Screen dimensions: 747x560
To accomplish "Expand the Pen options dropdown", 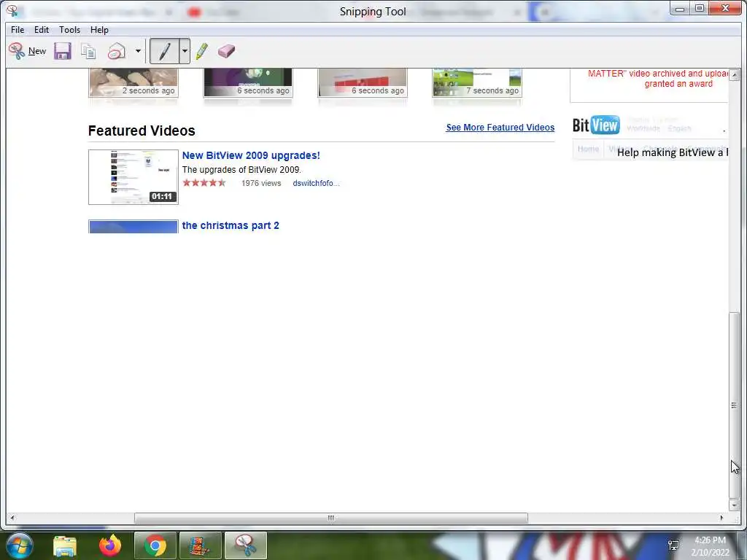I will 185,51.
